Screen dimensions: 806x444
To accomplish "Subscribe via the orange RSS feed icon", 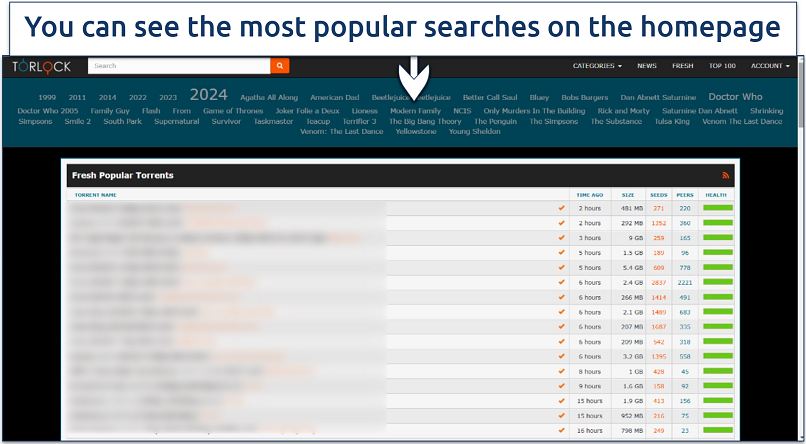I will (x=725, y=175).
